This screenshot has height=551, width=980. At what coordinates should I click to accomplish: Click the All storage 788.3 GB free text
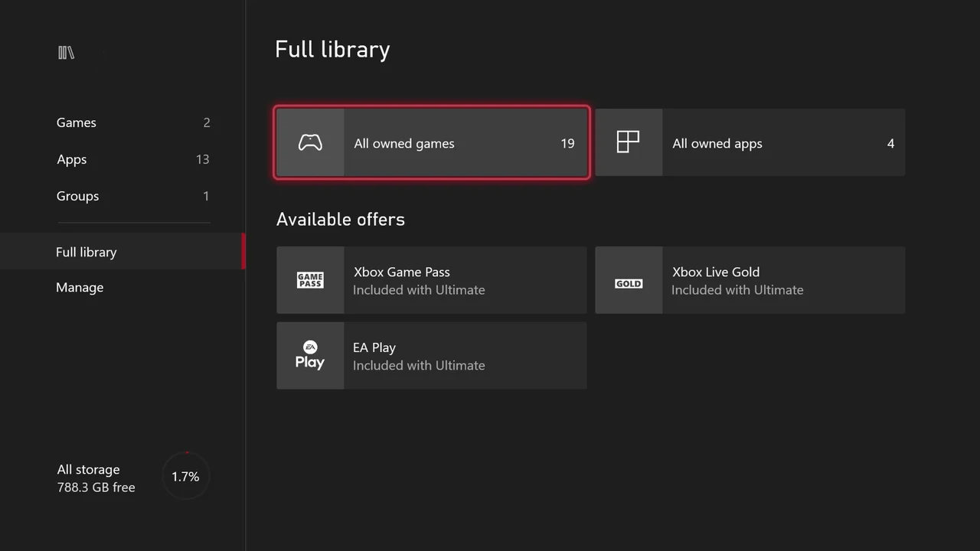(96, 478)
